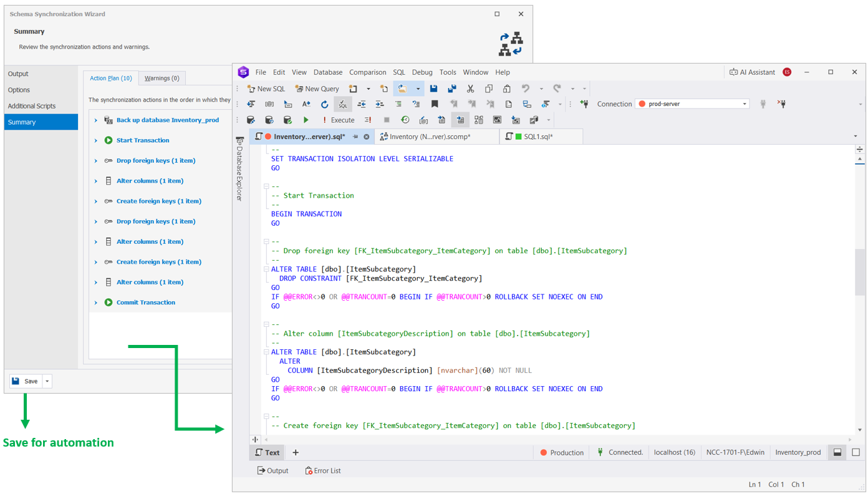The height and width of the screenshot is (494, 868).
Task: Click the decrease indent icon
Action: coord(362,104)
